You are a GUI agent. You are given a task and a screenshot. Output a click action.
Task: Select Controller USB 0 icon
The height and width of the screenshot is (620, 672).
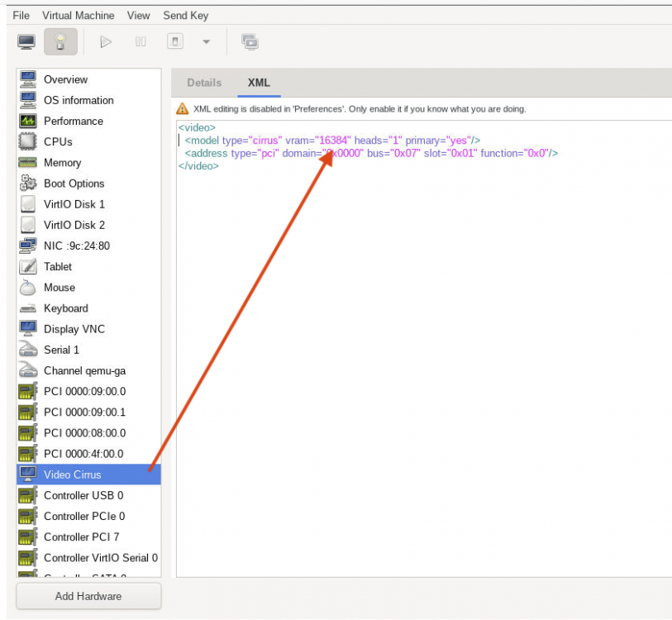click(28, 495)
